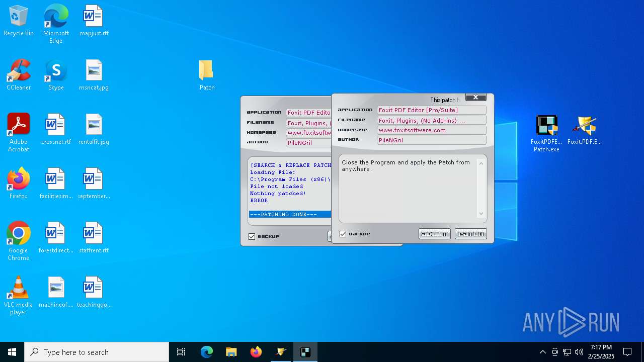
Task: Switch to the patcher app taskbar icon
Action: (305, 352)
